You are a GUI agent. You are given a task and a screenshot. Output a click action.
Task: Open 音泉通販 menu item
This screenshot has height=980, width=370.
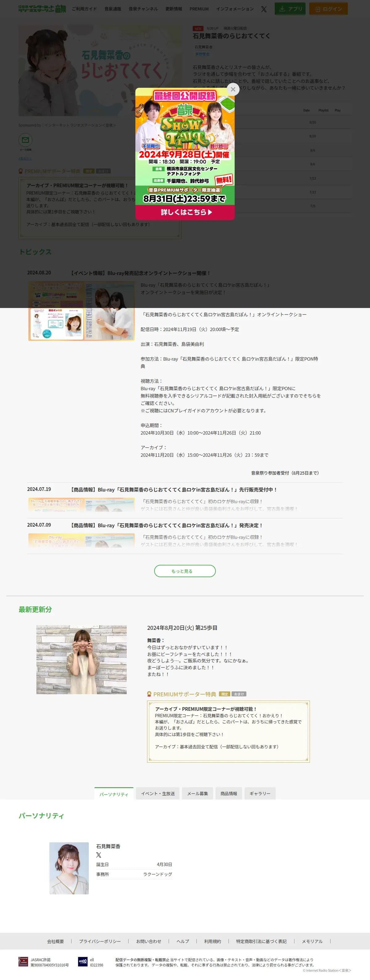113,9
